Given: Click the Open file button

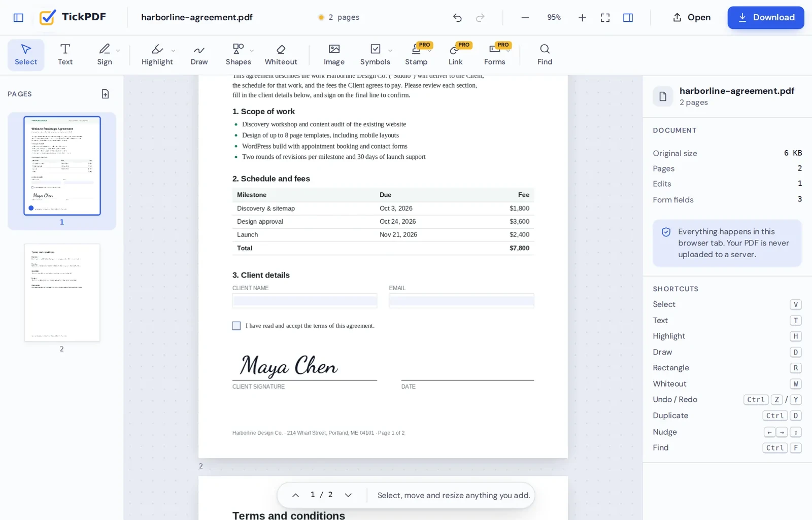Looking at the screenshot, I should click(691, 18).
